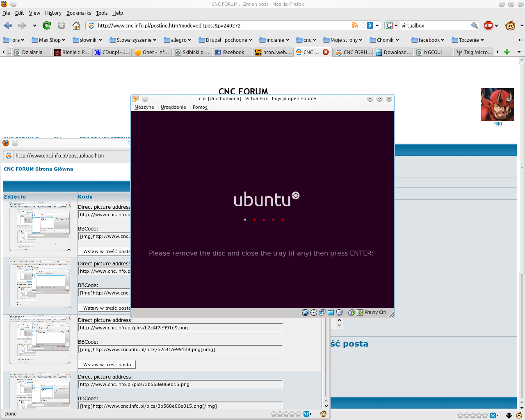Image resolution: width=525 pixels, height=420 pixels.
Task: Click the blue X icon in main status bar
Action: pos(493,415)
